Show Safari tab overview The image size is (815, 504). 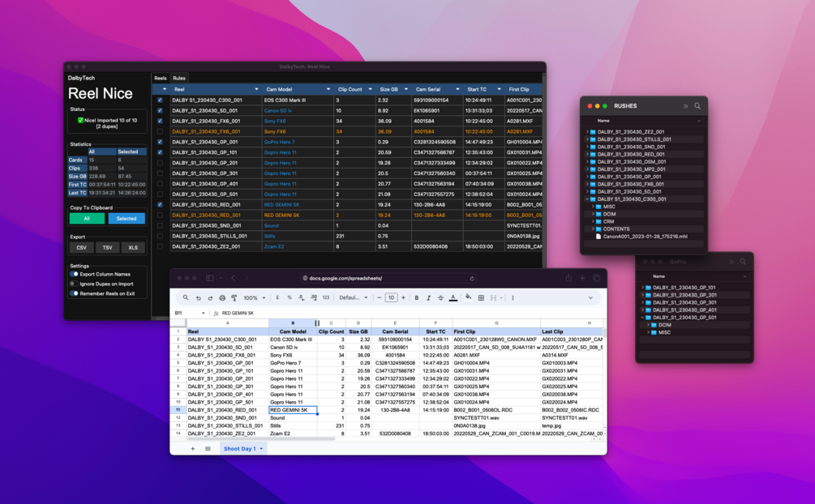coord(597,278)
